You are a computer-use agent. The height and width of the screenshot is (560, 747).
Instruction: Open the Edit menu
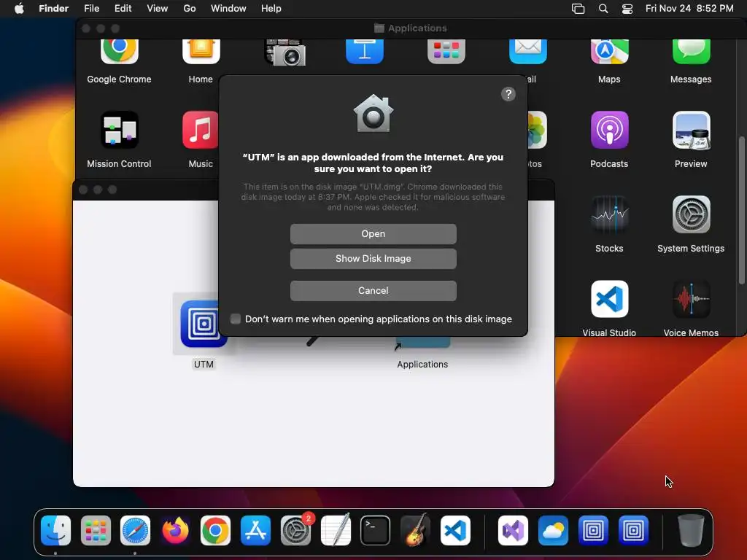point(123,9)
